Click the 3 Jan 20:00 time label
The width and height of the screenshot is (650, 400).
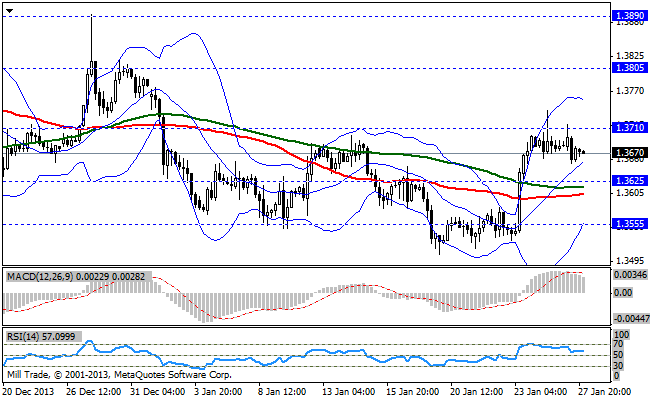point(218,392)
